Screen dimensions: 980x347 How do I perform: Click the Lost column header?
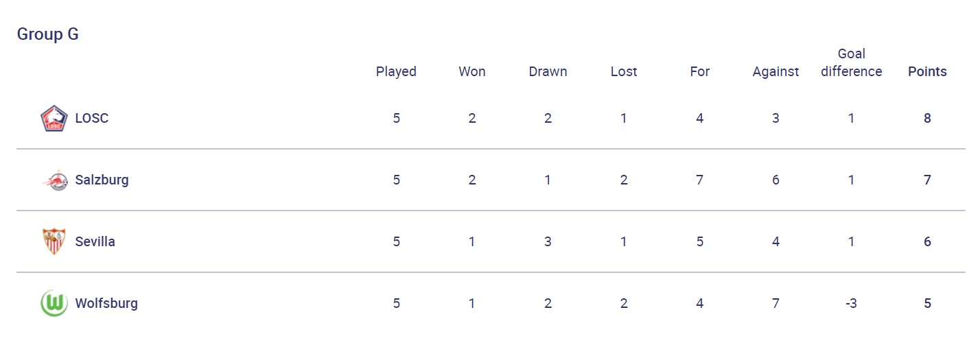click(x=624, y=71)
